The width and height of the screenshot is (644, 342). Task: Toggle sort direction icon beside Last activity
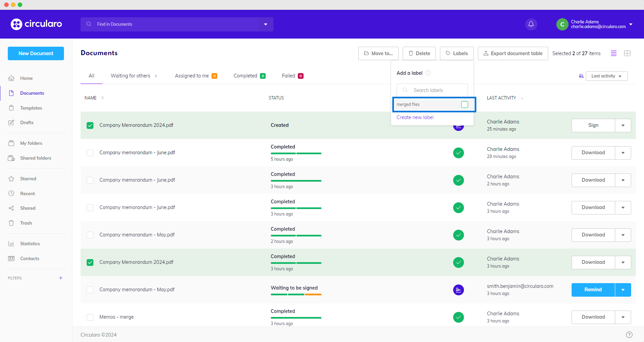[x=581, y=76]
